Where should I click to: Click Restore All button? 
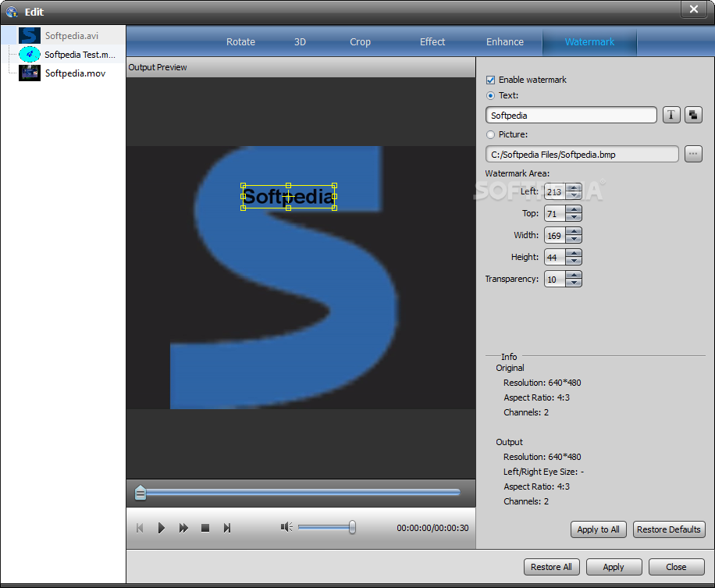(x=551, y=567)
